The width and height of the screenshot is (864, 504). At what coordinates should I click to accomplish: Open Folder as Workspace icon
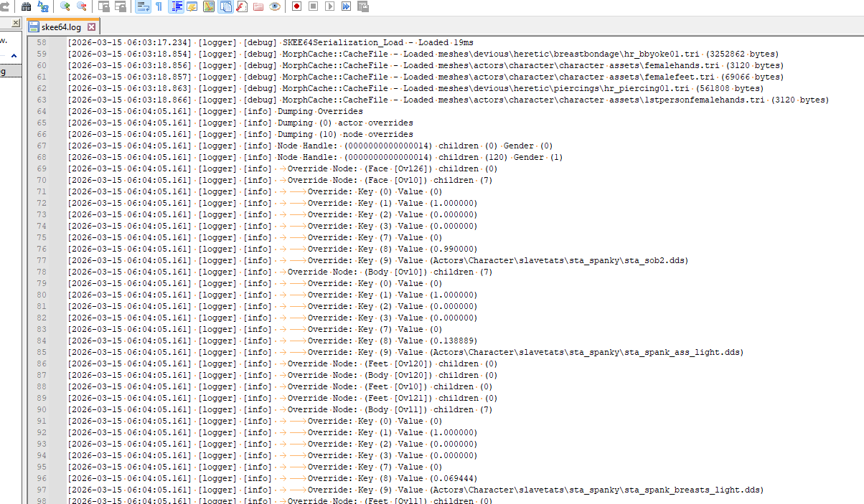tap(258, 6)
